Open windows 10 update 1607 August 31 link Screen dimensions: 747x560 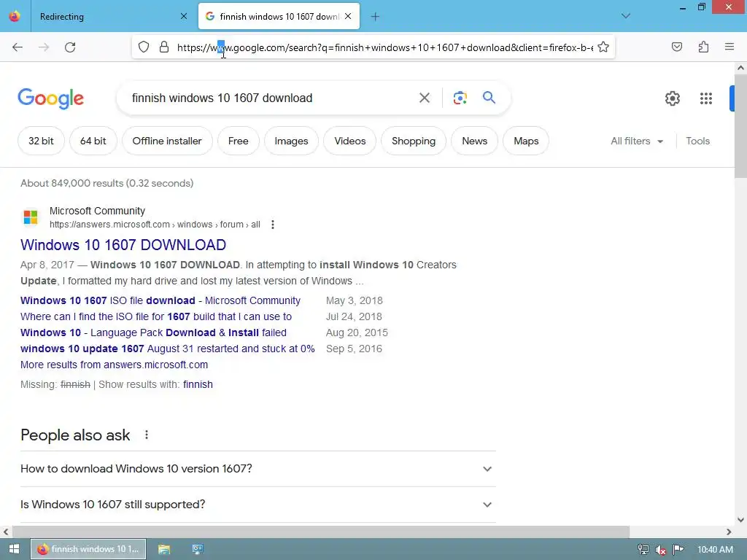pos(167,349)
